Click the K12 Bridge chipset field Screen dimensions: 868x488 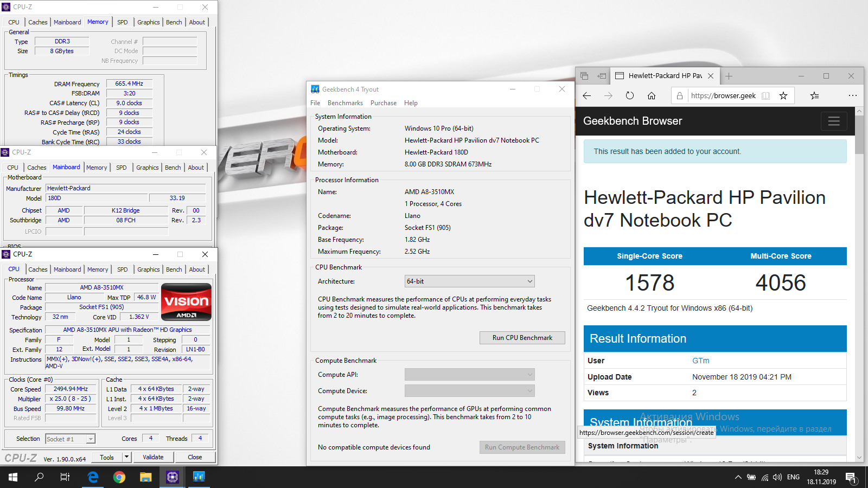[126, 210]
